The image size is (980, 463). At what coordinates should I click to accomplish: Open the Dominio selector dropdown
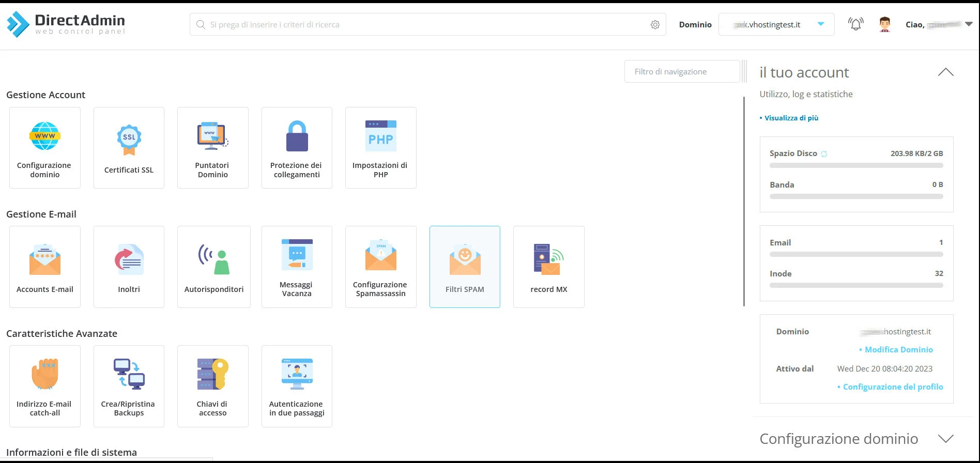[776, 24]
